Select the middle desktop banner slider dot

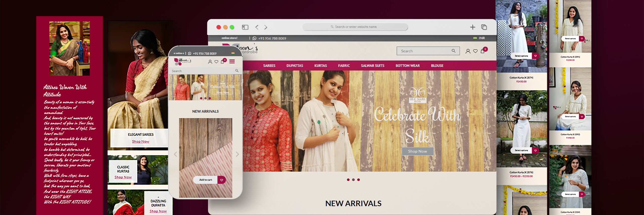coord(353,180)
